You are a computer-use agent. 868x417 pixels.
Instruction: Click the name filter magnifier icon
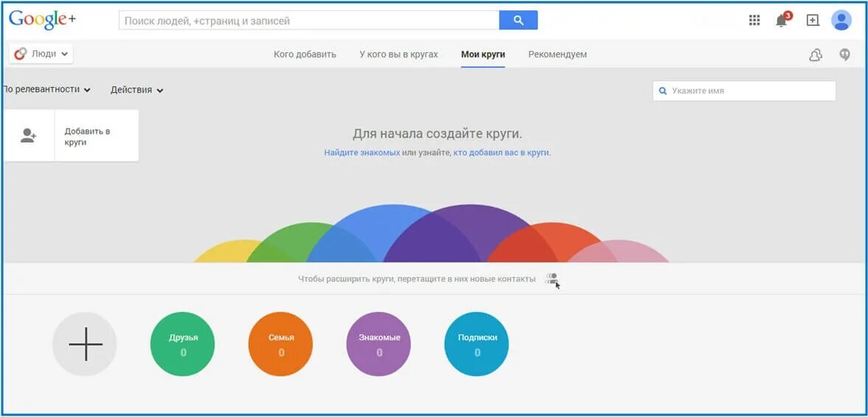tap(662, 91)
